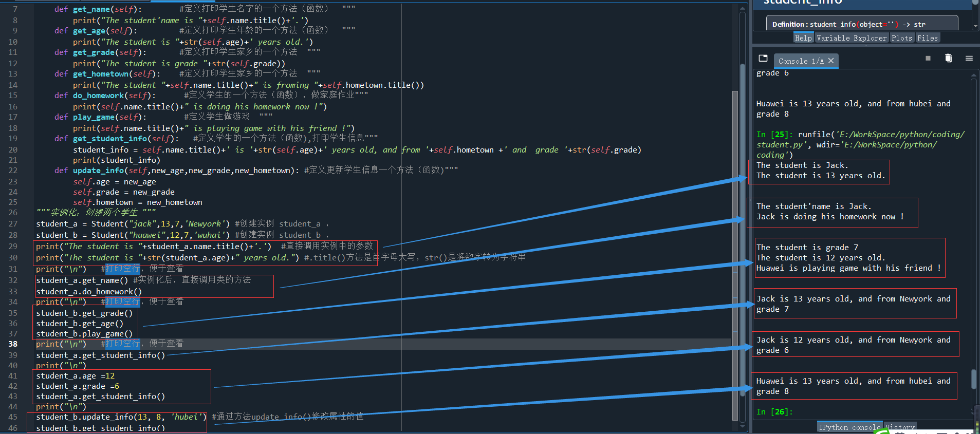
Task: Click the Definition student_info text in Help
Action: point(848,24)
